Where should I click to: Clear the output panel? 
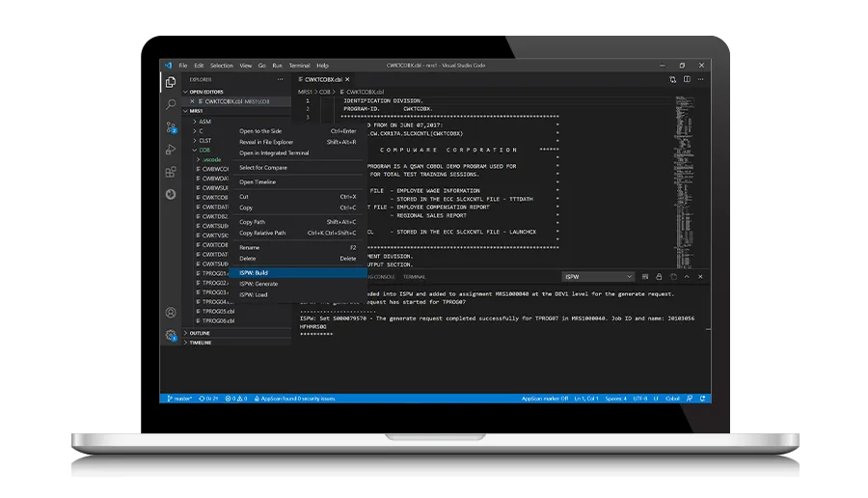(x=645, y=276)
